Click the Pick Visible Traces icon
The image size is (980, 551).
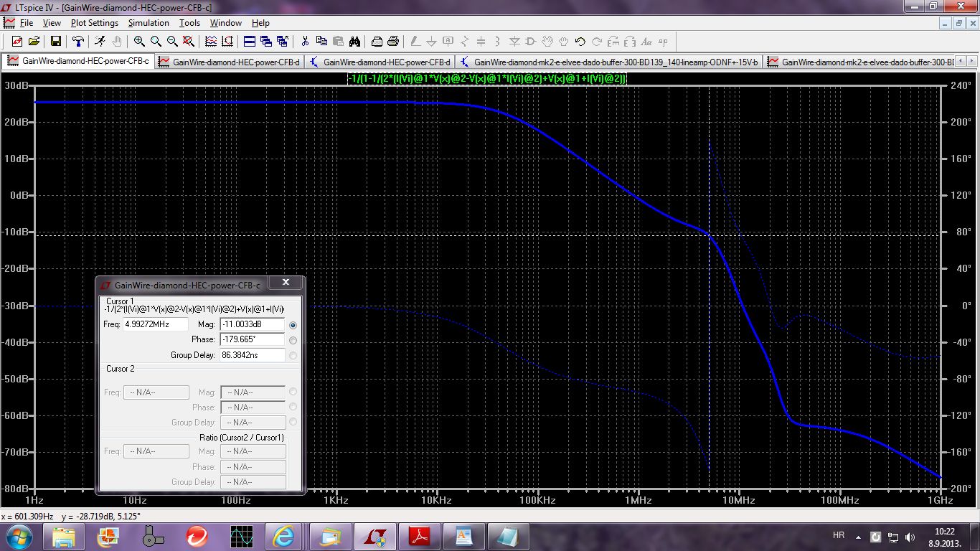pos(227,42)
